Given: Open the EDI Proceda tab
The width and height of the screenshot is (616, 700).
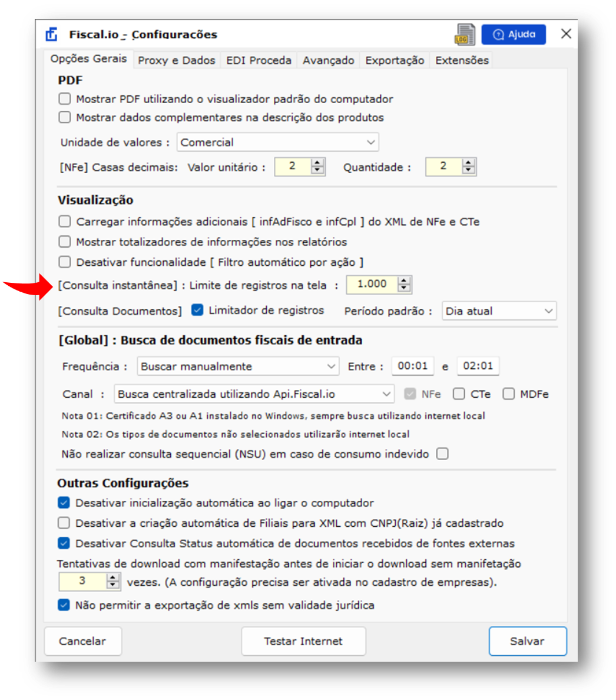Looking at the screenshot, I should coord(259,60).
